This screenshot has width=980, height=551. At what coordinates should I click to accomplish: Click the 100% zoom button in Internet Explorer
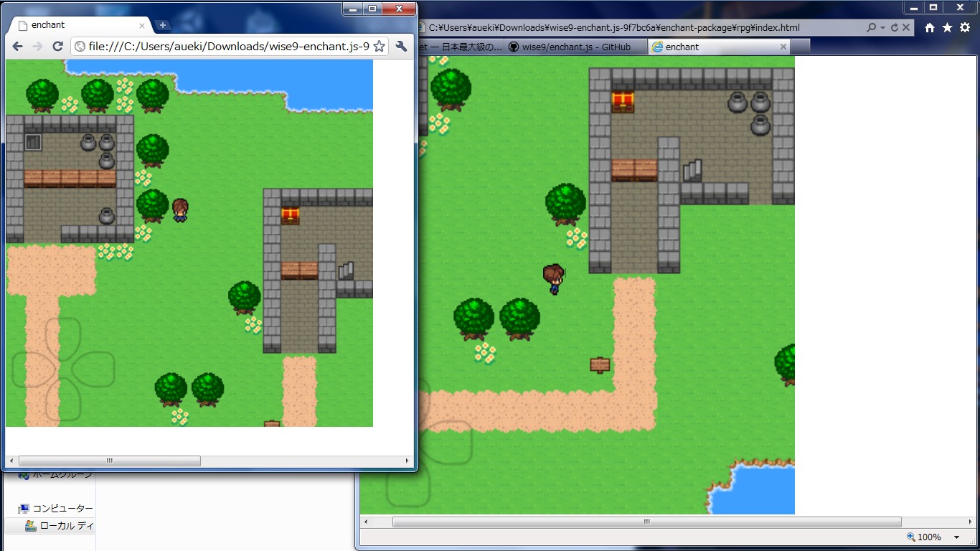[x=924, y=537]
